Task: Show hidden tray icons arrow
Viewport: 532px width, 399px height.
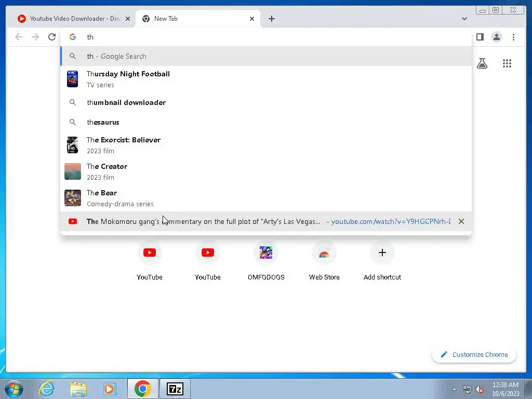Action: [454, 389]
